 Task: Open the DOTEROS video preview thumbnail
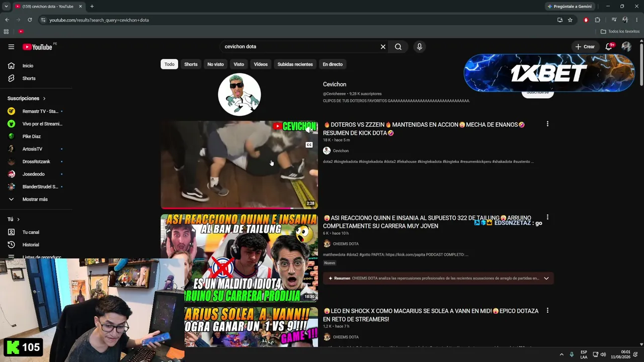[239, 165]
